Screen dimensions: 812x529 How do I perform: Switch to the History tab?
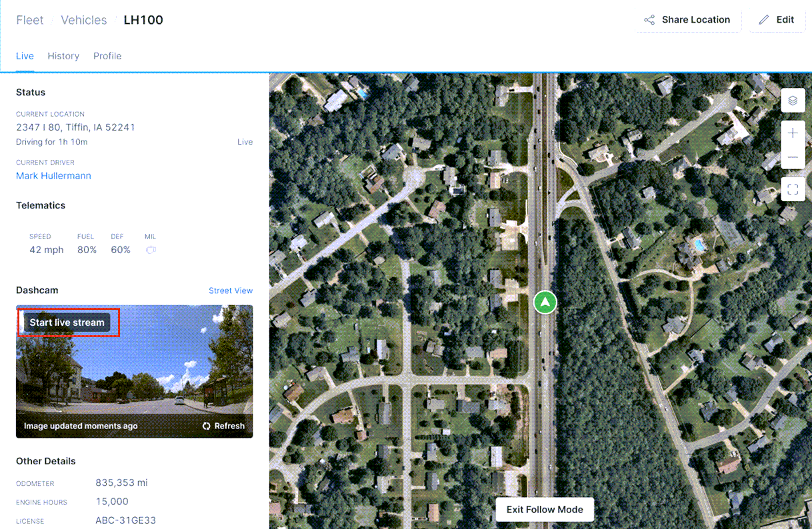[x=63, y=56]
